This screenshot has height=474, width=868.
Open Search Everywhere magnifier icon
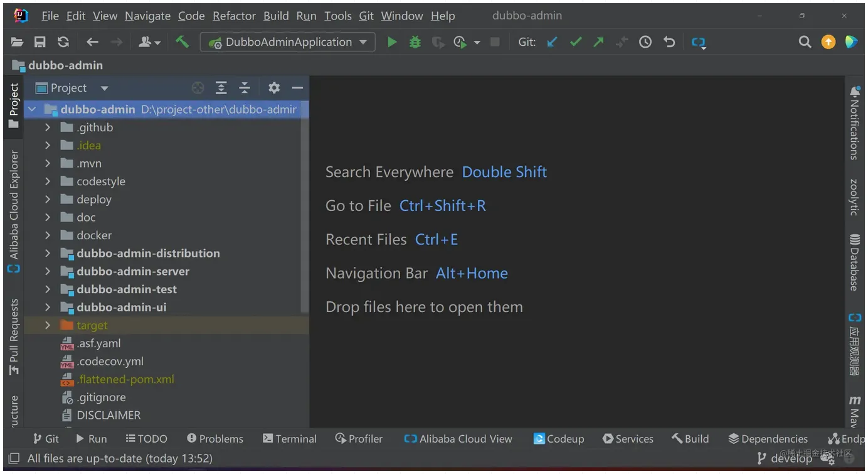(x=805, y=42)
